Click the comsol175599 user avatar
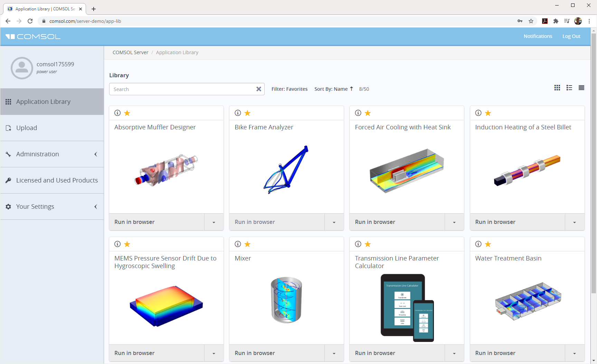 [x=22, y=68]
